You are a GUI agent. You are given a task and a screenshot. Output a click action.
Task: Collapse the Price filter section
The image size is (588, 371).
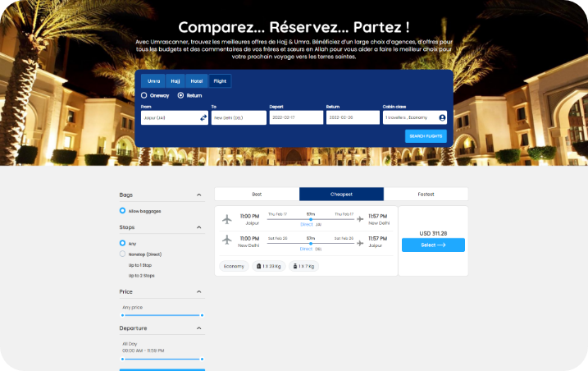tap(198, 291)
